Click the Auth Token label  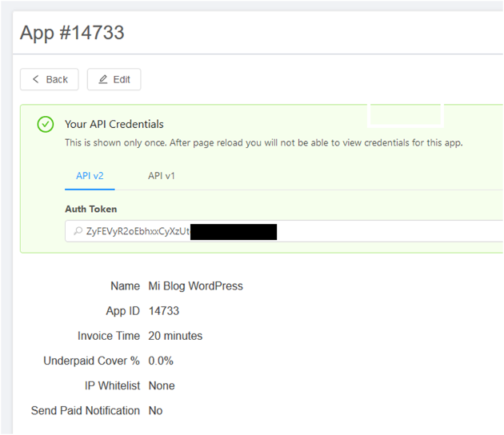point(91,210)
